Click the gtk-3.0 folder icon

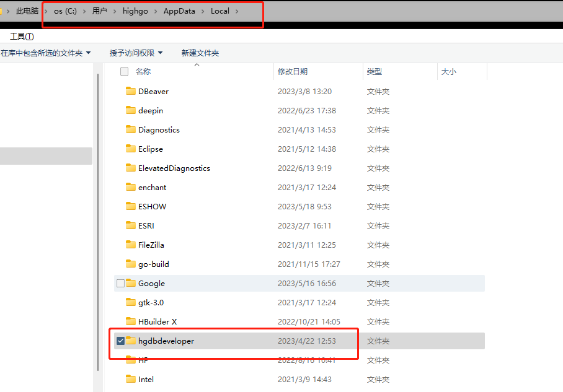pyautogui.click(x=131, y=302)
